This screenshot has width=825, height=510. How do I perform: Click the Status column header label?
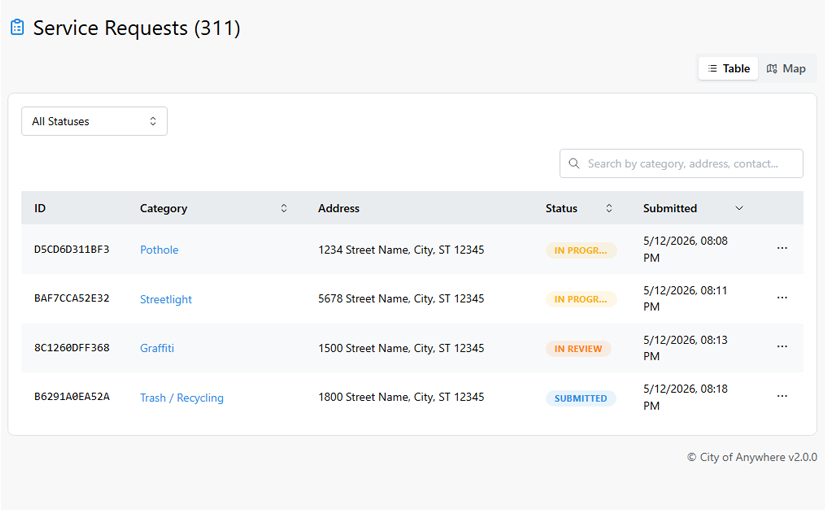(x=561, y=208)
